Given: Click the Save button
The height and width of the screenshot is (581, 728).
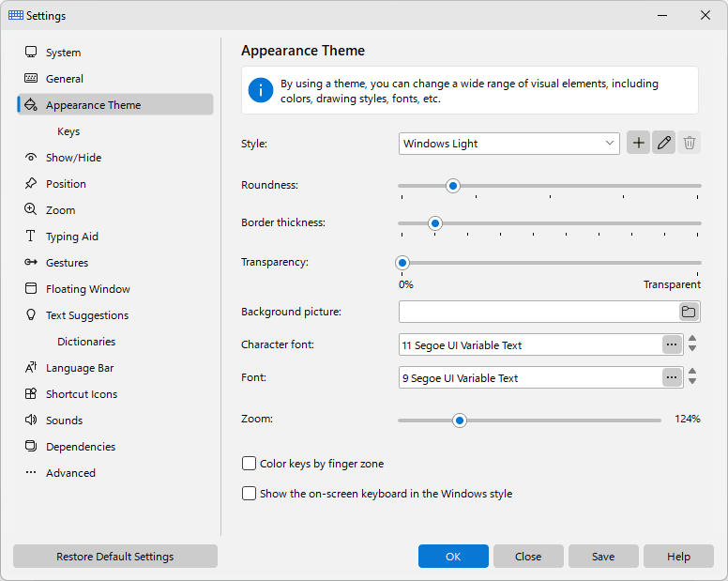Looking at the screenshot, I should tap(603, 556).
